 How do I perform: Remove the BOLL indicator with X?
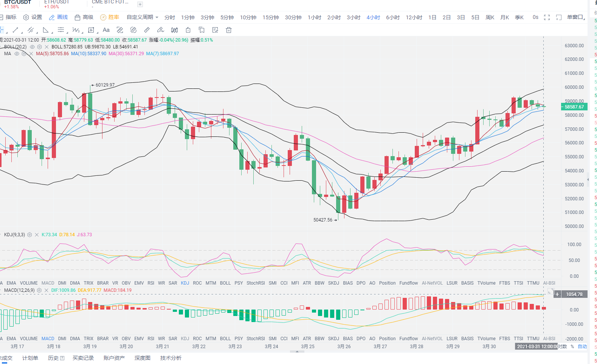click(47, 47)
